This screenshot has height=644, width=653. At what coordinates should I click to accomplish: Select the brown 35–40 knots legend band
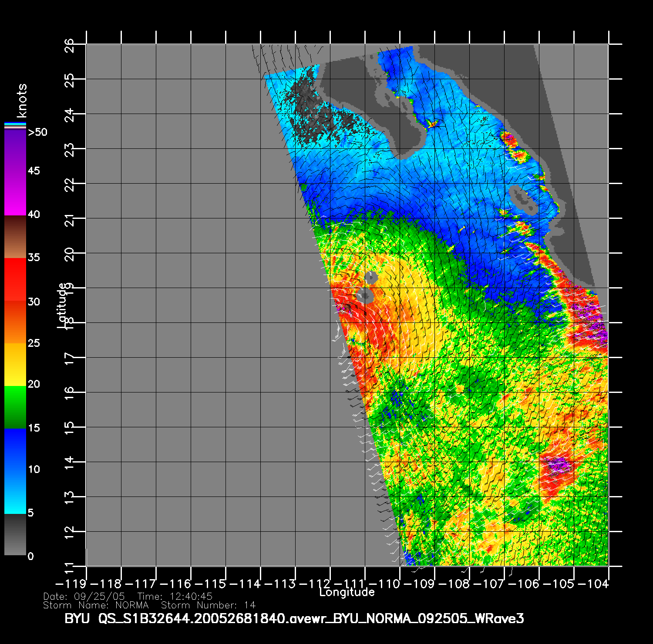pyautogui.click(x=15, y=237)
